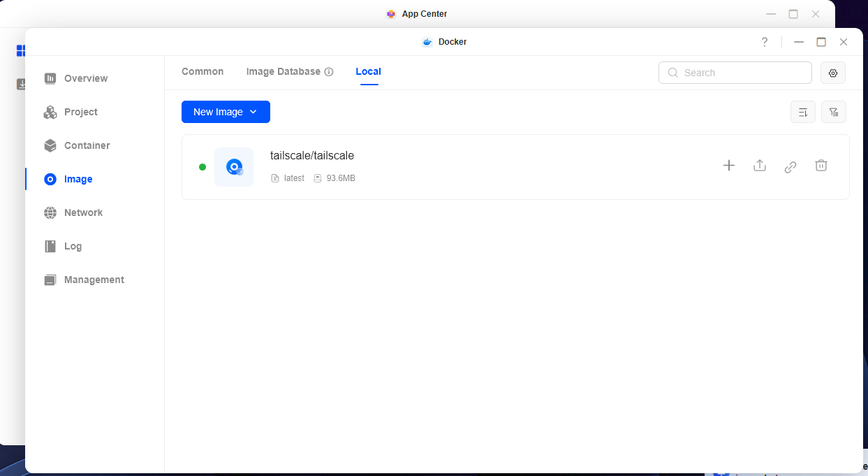Select the Local tab
This screenshot has height=476, width=868.
click(369, 71)
